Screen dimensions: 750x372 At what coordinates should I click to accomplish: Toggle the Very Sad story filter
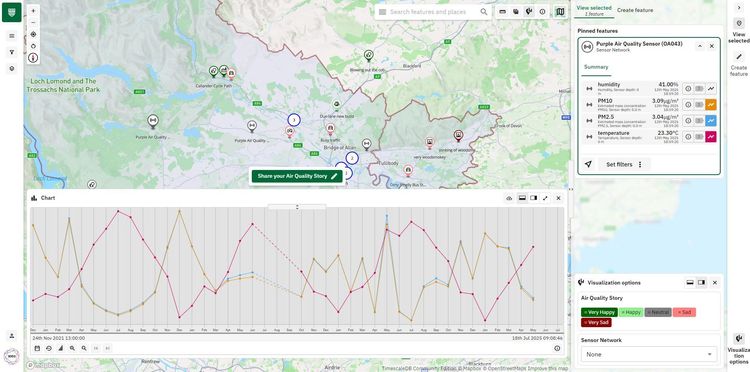(x=596, y=322)
